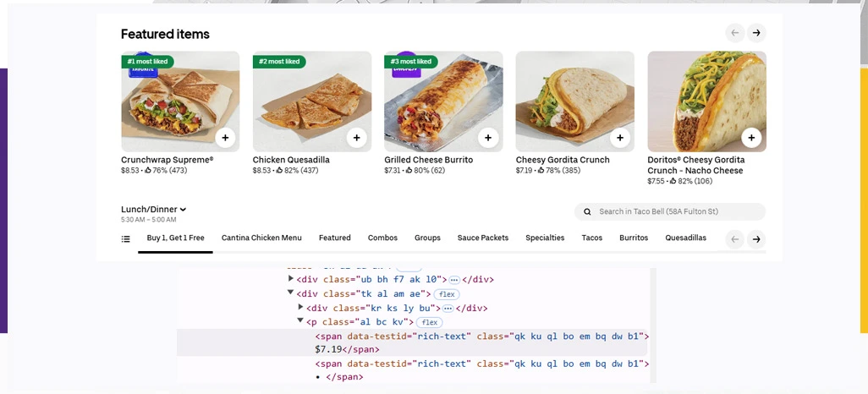Select the span line containing bullet •
Image resolution: width=868 pixels, height=394 pixels.
[x=412, y=370]
